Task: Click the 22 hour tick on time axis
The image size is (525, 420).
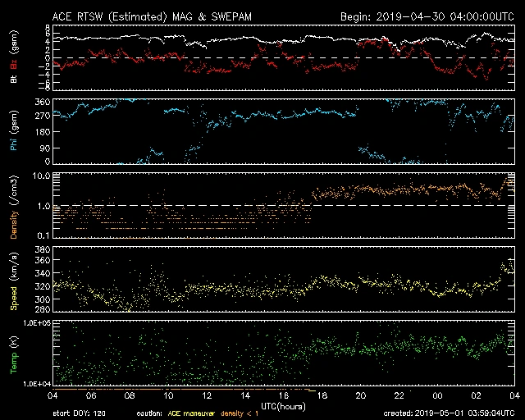Action: pyautogui.click(x=399, y=395)
